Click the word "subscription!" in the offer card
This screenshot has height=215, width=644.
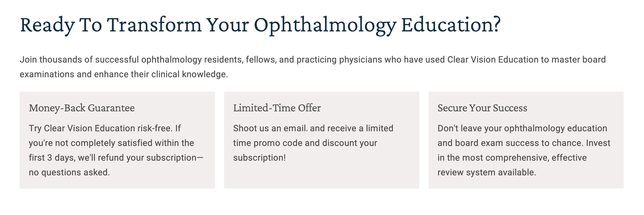click(x=259, y=158)
